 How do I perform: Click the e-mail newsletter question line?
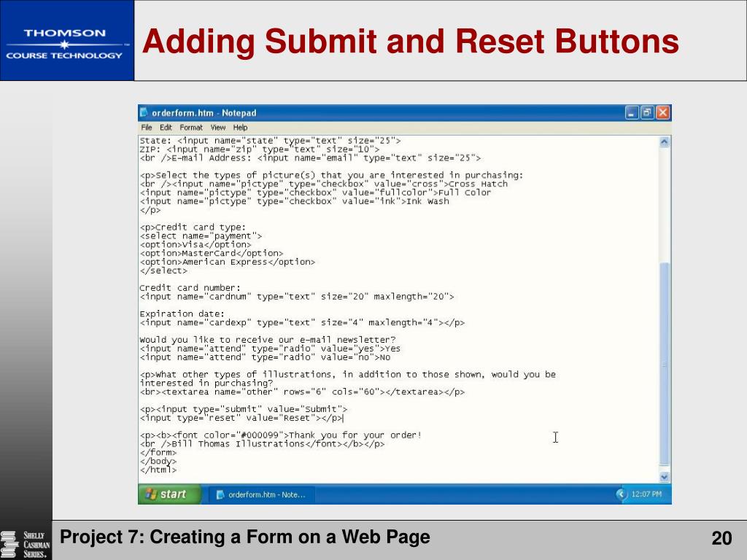267,340
